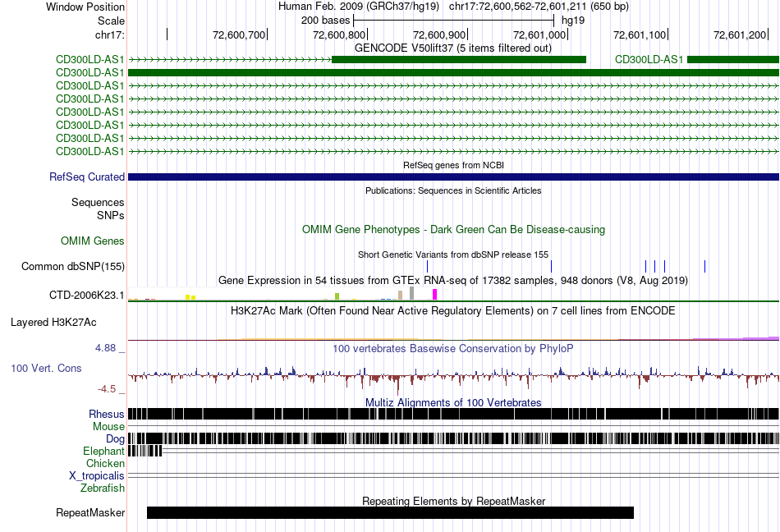Image resolution: width=780 pixels, height=532 pixels.
Task: Click the tall gray GTEx expression bar
Action: (x=411, y=293)
